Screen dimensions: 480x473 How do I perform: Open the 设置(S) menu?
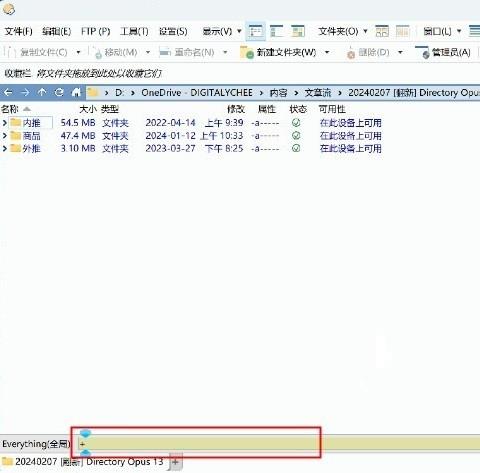point(173,32)
